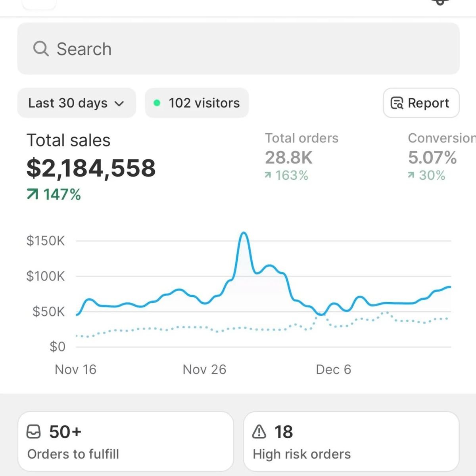This screenshot has width=476, height=476.
Task: Open the 102 visitors pill
Action: (196, 103)
